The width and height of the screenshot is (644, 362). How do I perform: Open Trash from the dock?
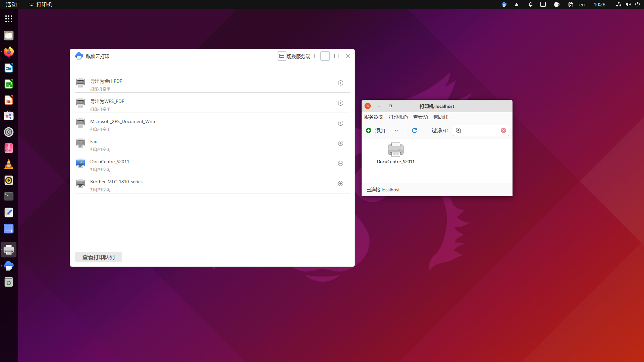coord(9,282)
